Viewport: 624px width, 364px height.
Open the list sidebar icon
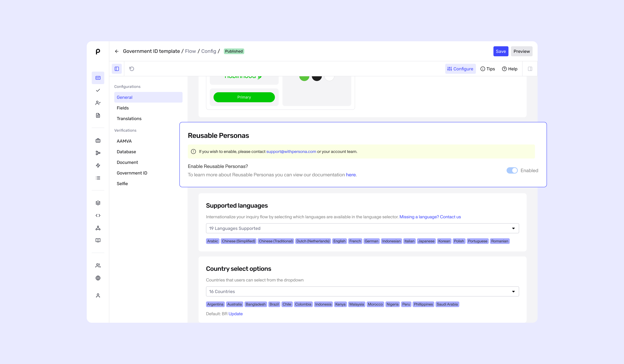click(x=98, y=178)
